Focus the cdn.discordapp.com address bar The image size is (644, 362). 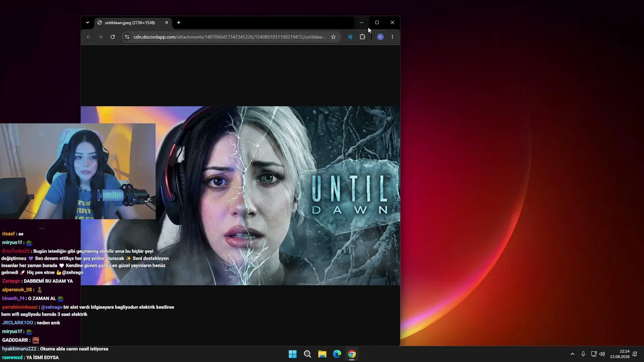pos(230,37)
